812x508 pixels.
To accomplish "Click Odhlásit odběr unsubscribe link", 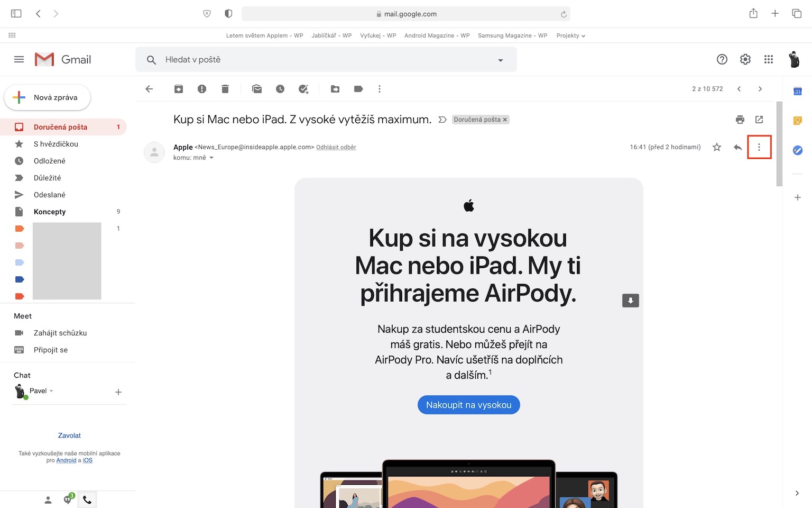I will 336,147.
